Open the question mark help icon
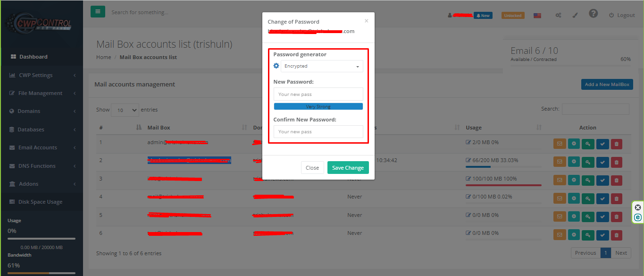644x276 pixels. (x=594, y=14)
